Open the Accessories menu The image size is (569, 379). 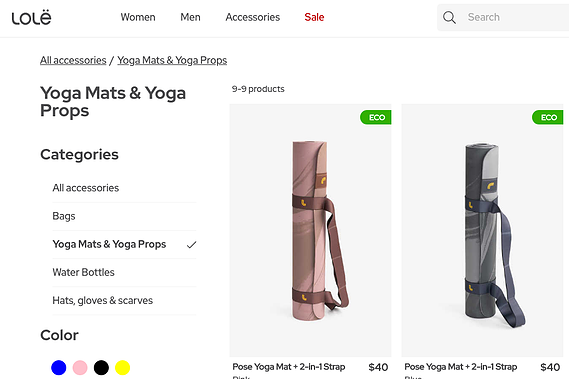click(253, 17)
